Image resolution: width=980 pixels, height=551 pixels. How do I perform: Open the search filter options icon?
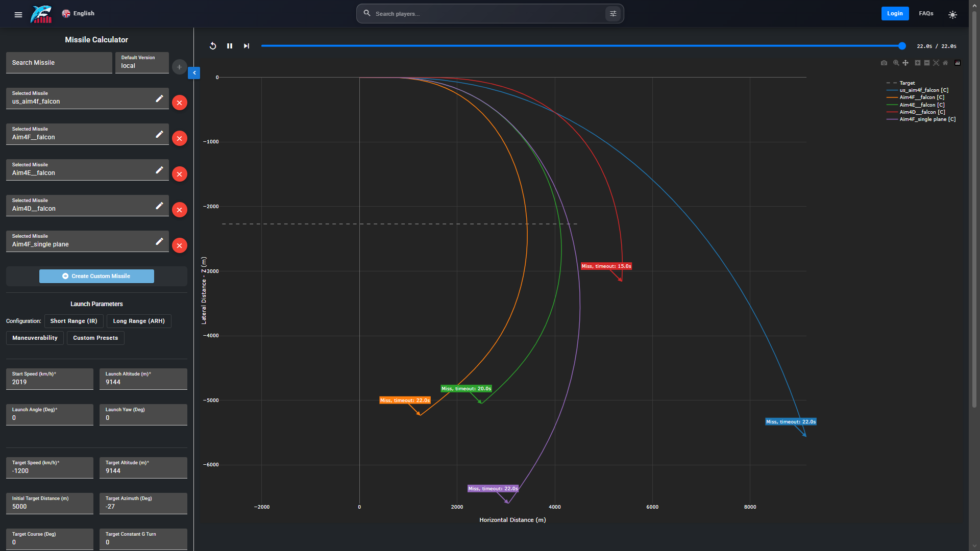[613, 14]
